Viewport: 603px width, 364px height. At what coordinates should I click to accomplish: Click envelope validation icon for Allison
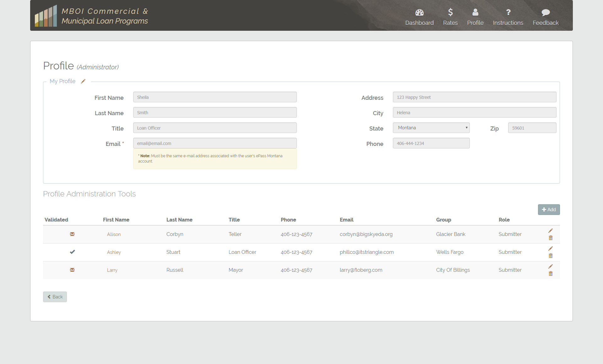point(72,234)
